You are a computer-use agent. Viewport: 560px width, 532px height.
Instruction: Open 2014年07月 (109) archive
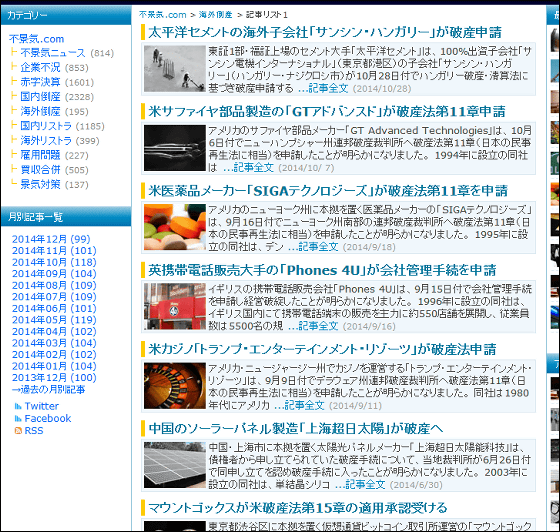pos(54,297)
